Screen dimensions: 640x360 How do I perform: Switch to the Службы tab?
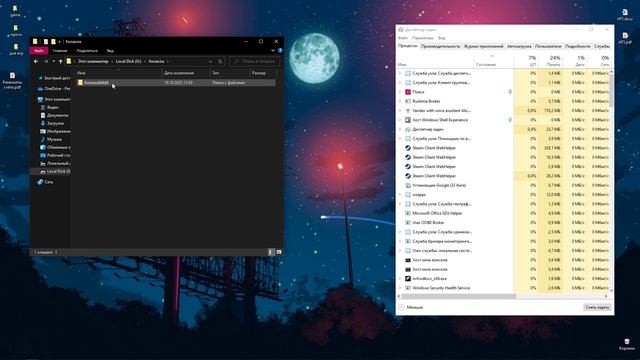pyautogui.click(x=602, y=47)
